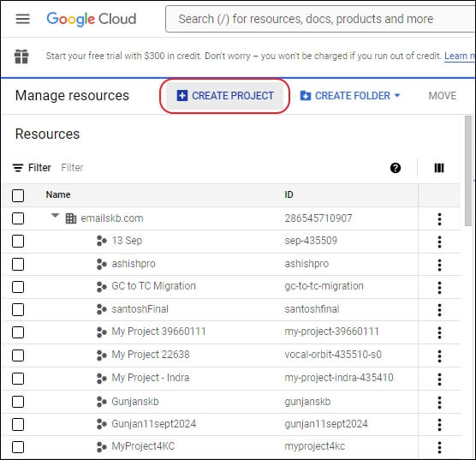476x460 pixels.
Task: Open the three-dot menu for My Project 22638
Action: coord(439,355)
